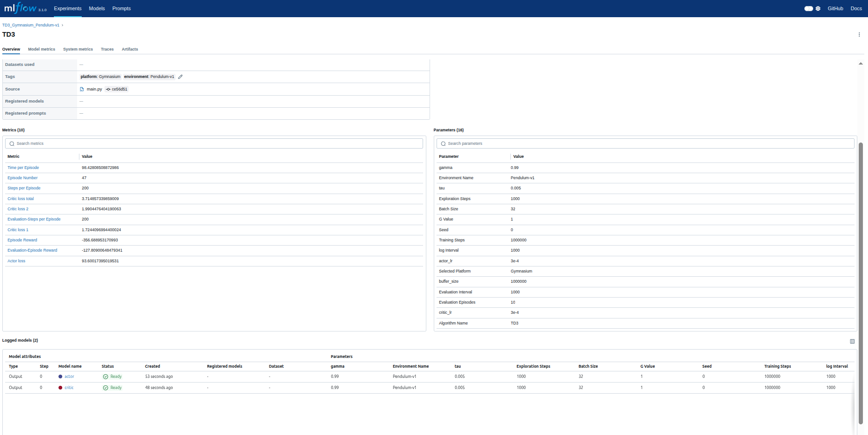Open the Steps per Episode metric
868x435 pixels.
click(x=24, y=188)
